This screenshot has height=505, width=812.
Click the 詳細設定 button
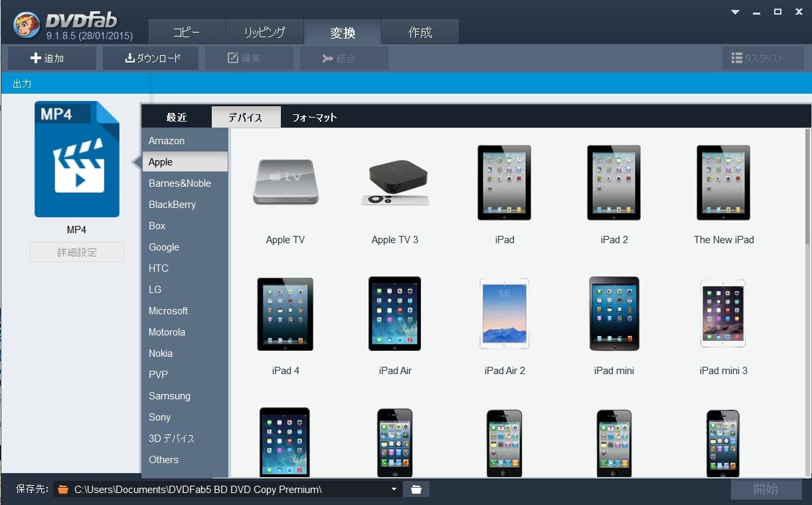coord(76,252)
